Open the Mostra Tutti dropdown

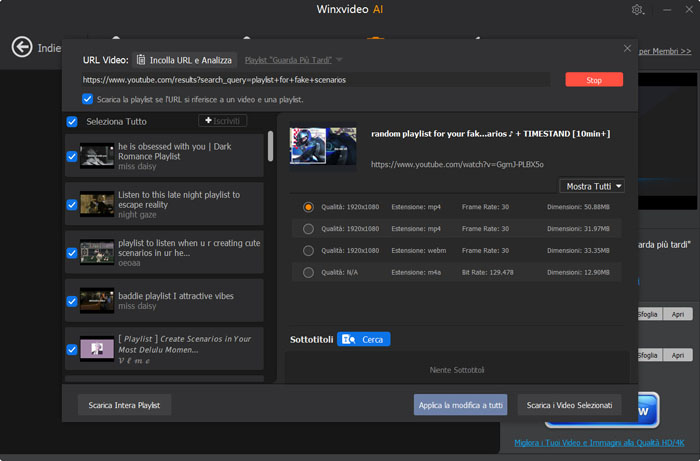pyautogui.click(x=592, y=186)
